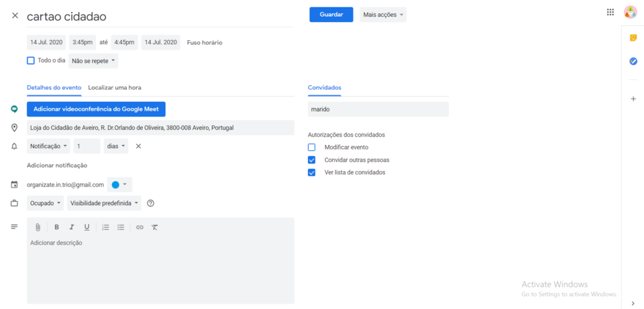Enable the Todo o dia checkbox
The width and height of the screenshot is (644, 309).
coord(31,60)
